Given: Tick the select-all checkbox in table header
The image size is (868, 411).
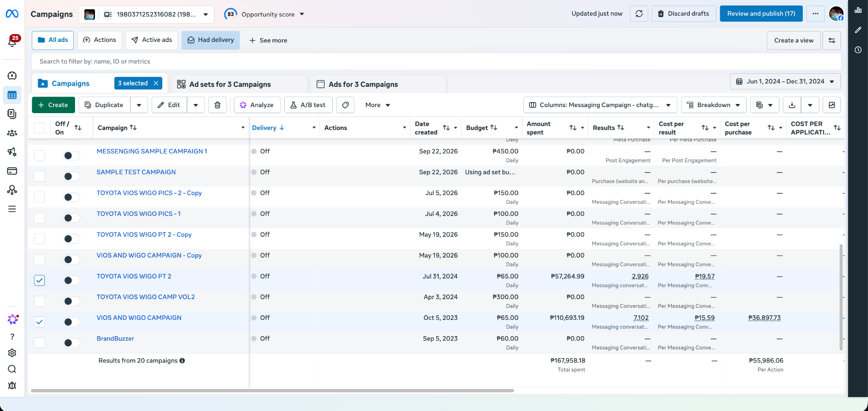Looking at the screenshot, I should coord(39,128).
